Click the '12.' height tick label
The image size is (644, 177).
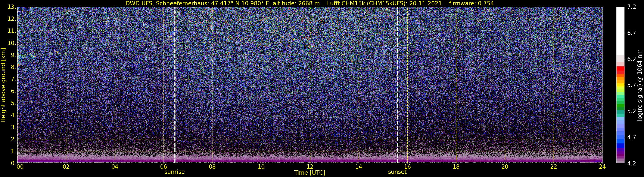coord(12,19)
